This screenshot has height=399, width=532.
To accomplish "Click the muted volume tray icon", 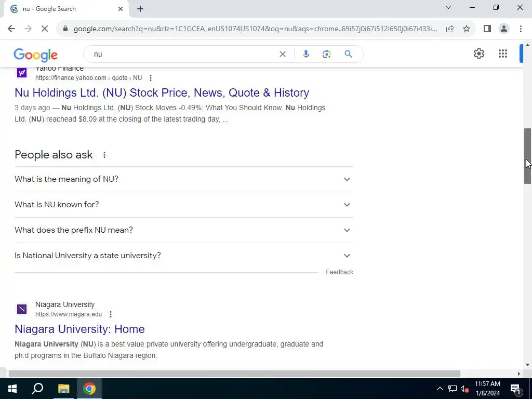I will (465, 389).
